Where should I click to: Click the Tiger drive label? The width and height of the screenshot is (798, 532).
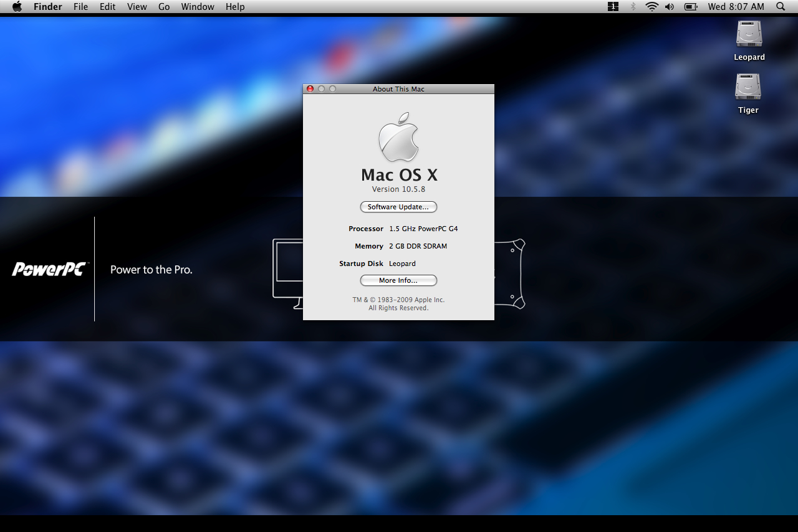(748, 110)
